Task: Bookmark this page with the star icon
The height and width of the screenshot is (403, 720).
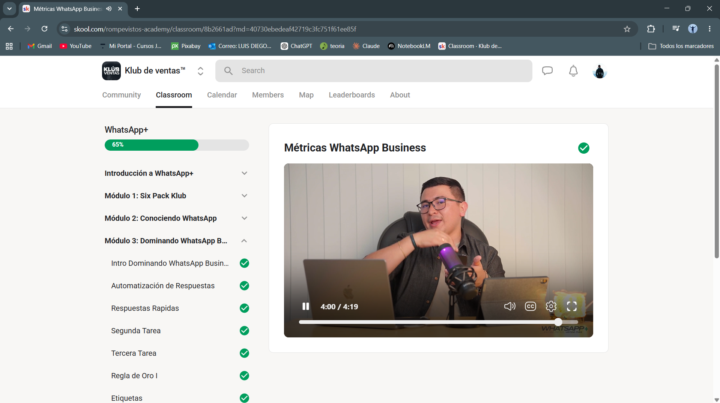Action: (627, 29)
